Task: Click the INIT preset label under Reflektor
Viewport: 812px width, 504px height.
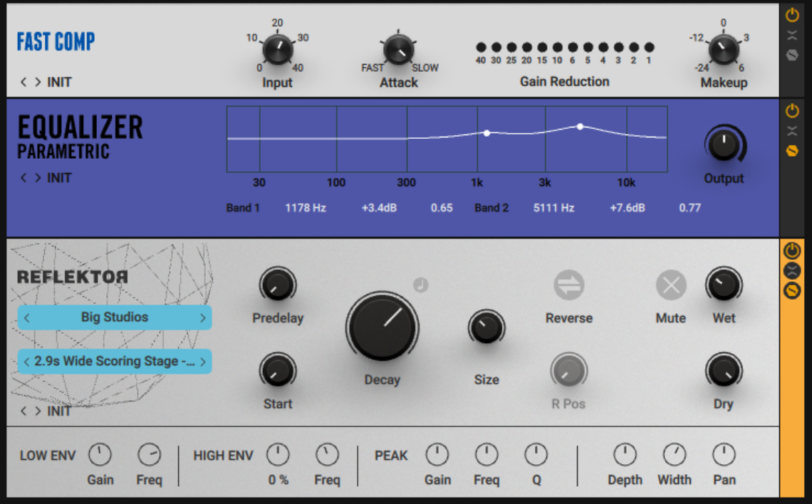Action: coord(60,411)
